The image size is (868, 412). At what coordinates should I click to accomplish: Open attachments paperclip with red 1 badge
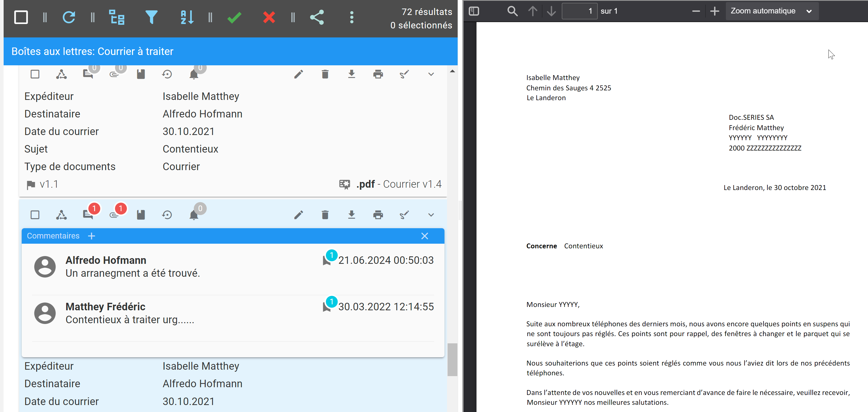tap(114, 215)
